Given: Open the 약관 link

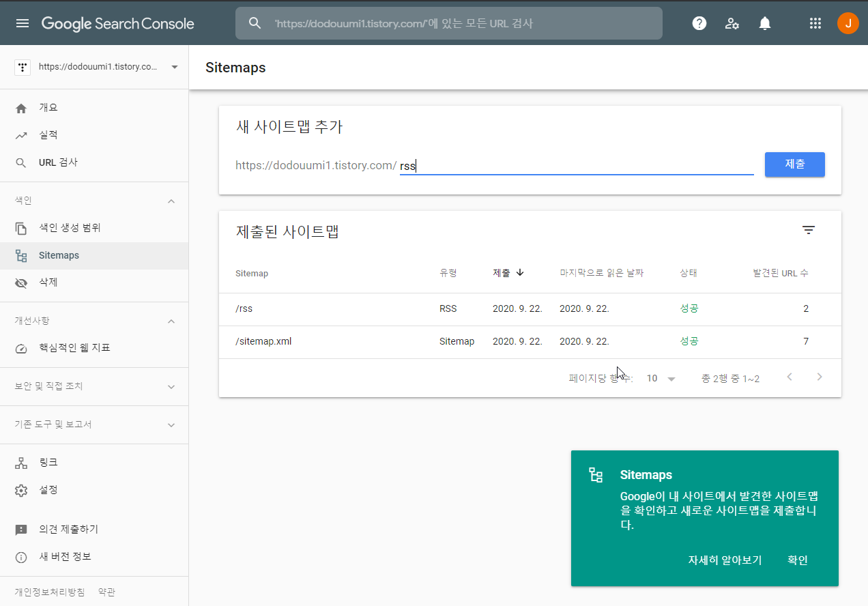Looking at the screenshot, I should pos(106,592).
